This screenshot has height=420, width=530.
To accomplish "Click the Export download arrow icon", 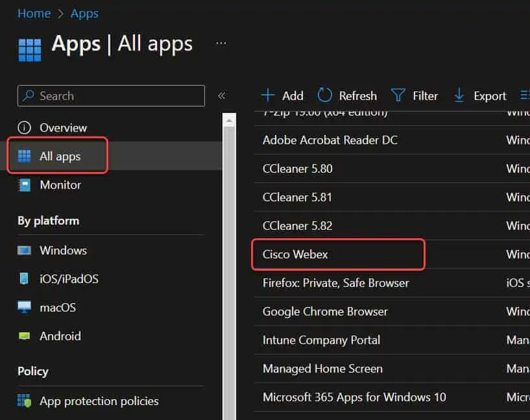I will 459,95.
